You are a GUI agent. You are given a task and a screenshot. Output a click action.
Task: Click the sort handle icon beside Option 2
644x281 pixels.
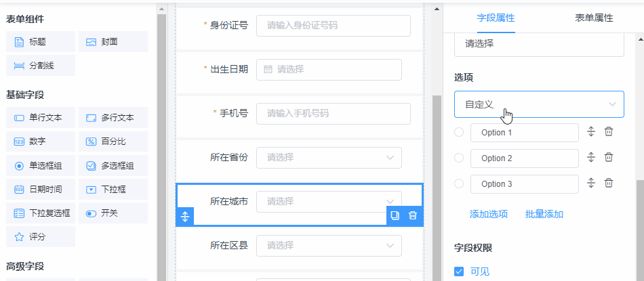[590, 158]
